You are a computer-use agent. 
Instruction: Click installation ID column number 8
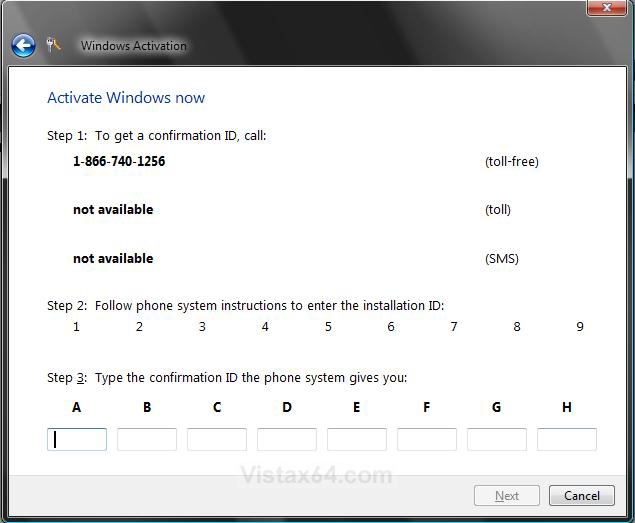(x=517, y=327)
